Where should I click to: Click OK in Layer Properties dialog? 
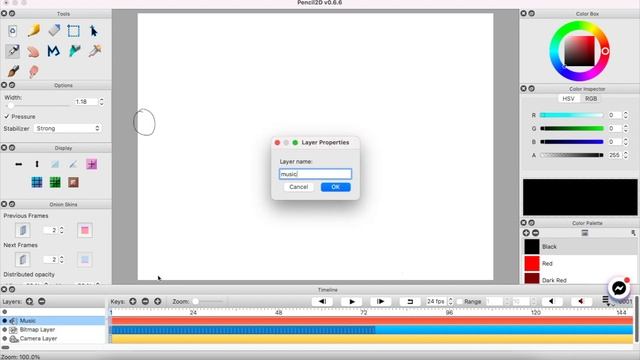tap(336, 187)
